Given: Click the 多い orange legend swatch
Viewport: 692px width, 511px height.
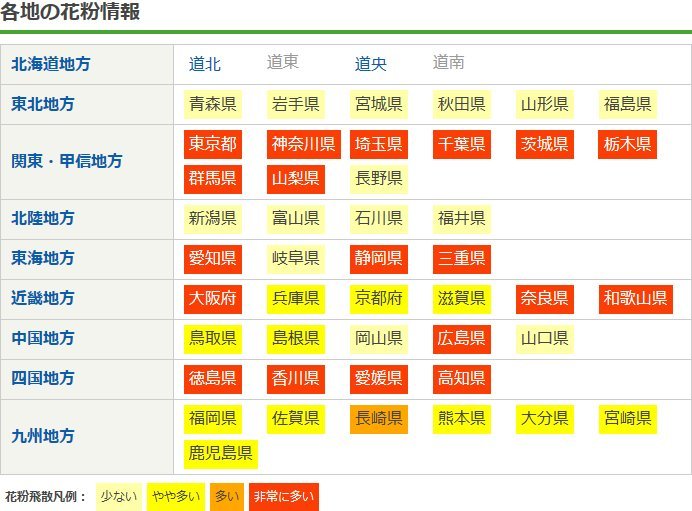Looking at the screenshot, I should pyautogui.click(x=228, y=496).
